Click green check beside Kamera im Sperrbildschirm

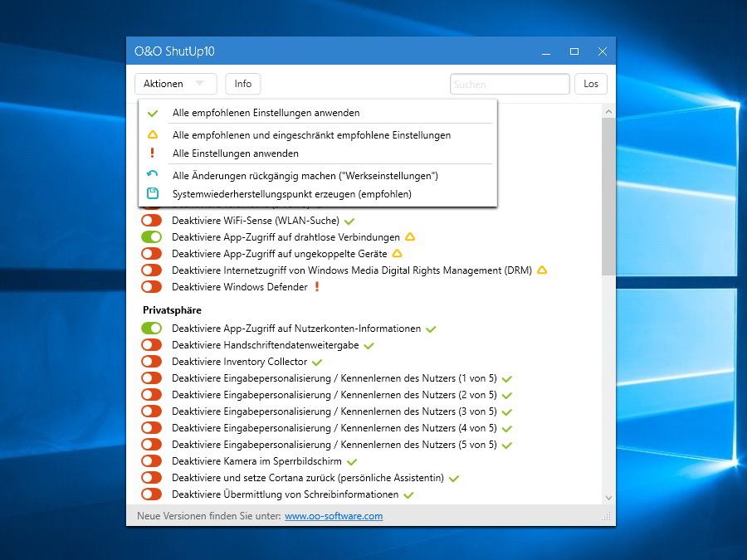(x=352, y=462)
